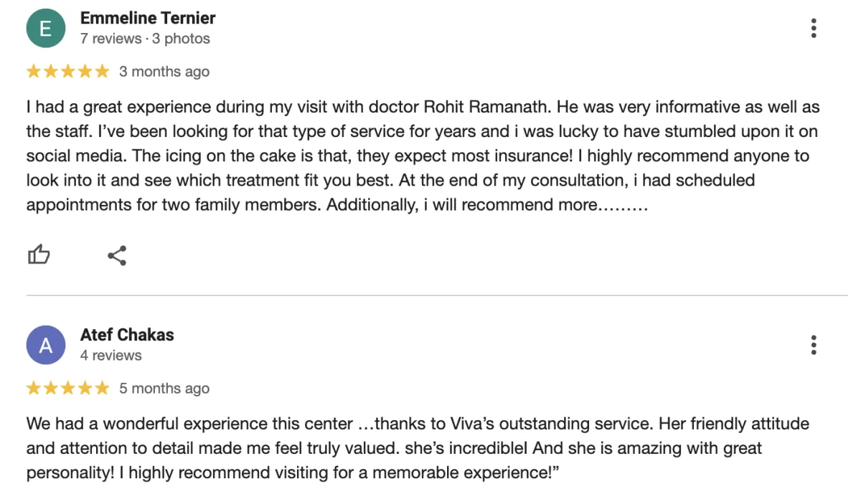
Task: Like Emmeline Ternier's review with thumbs-up
Action: [39, 255]
